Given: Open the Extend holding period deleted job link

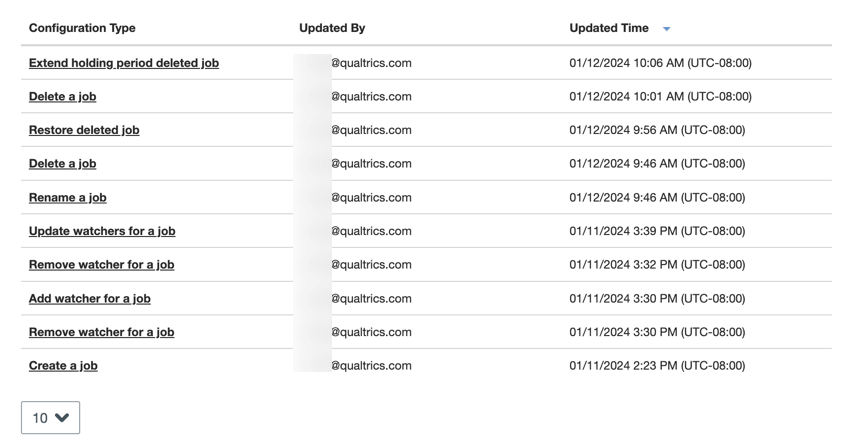Looking at the screenshot, I should [124, 63].
